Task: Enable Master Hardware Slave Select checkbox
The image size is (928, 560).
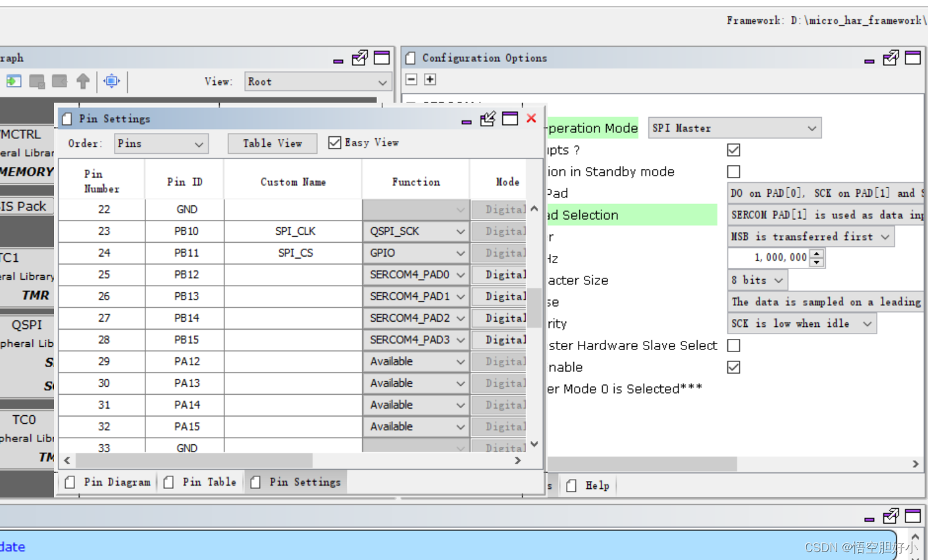Action: pyautogui.click(x=734, y=345)
